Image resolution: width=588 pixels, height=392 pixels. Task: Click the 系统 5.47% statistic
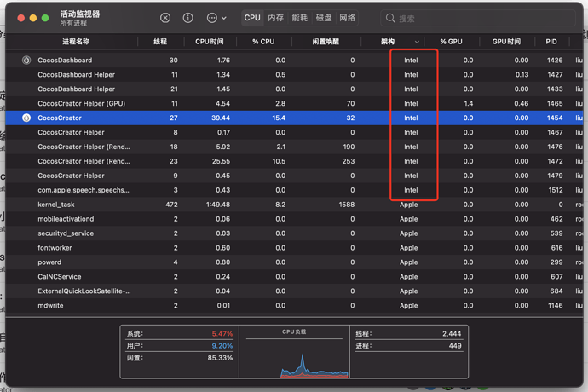point(180,334)
